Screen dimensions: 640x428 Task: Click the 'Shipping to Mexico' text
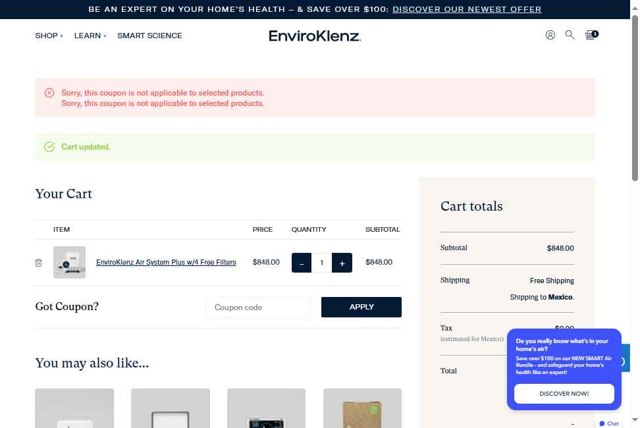pyautogui.click(x=542, y=297)
